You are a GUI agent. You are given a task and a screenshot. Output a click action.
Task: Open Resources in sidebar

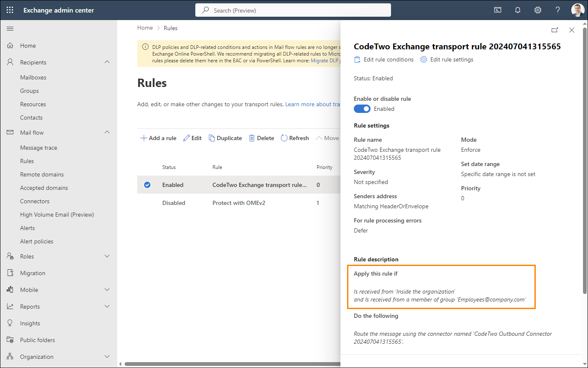pyautogui.click(x=33, y=104)
